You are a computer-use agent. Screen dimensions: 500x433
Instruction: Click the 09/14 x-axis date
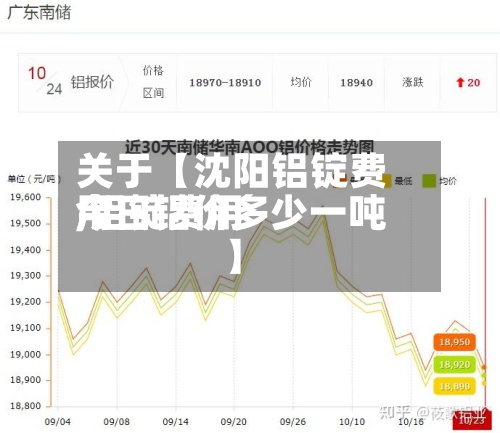point(175,422)
